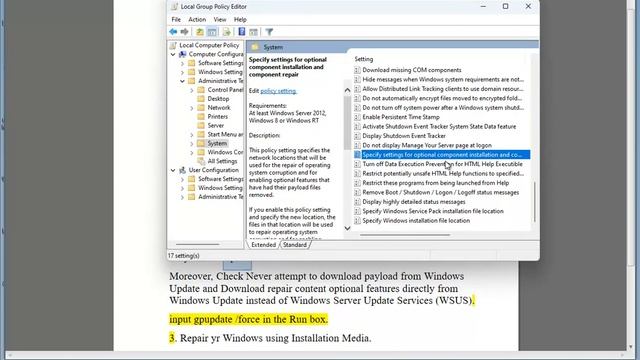Click the Filter funnel icon in the toolbar

tap(269, 32)
